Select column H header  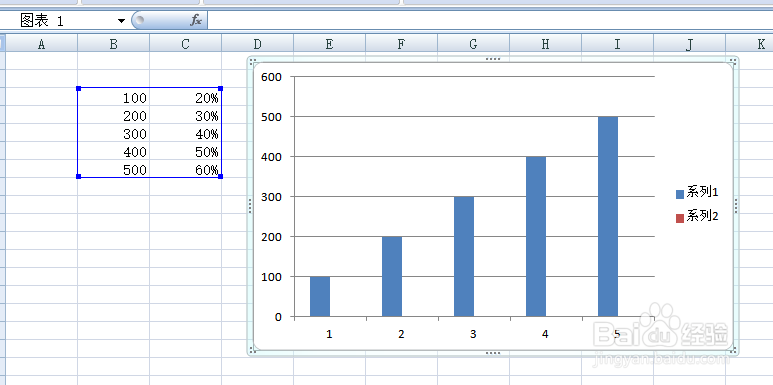pyautogui.click(x=545, y=44)
